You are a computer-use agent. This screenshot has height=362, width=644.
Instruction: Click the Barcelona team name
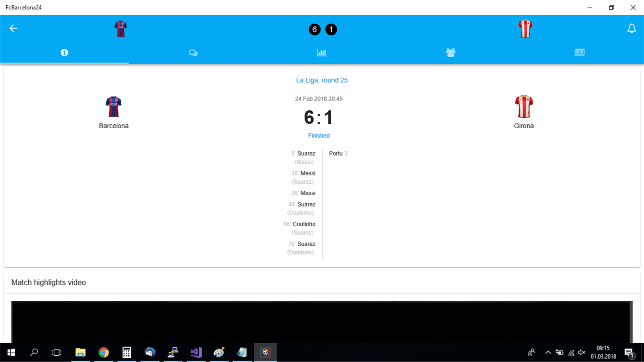[x=114, y=126]
